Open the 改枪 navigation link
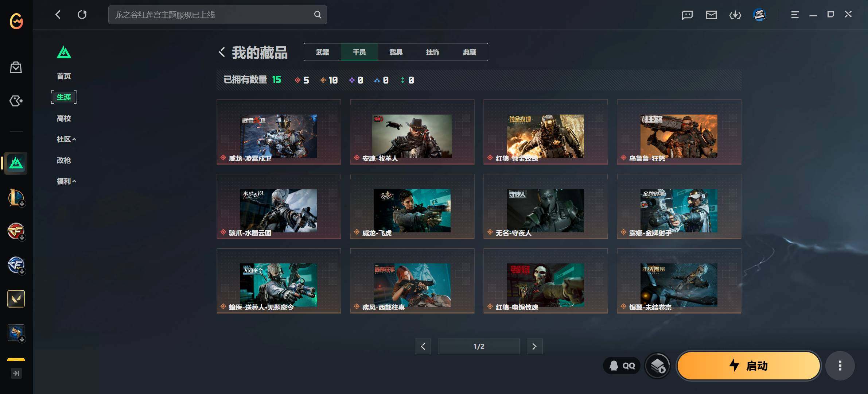 64,161
